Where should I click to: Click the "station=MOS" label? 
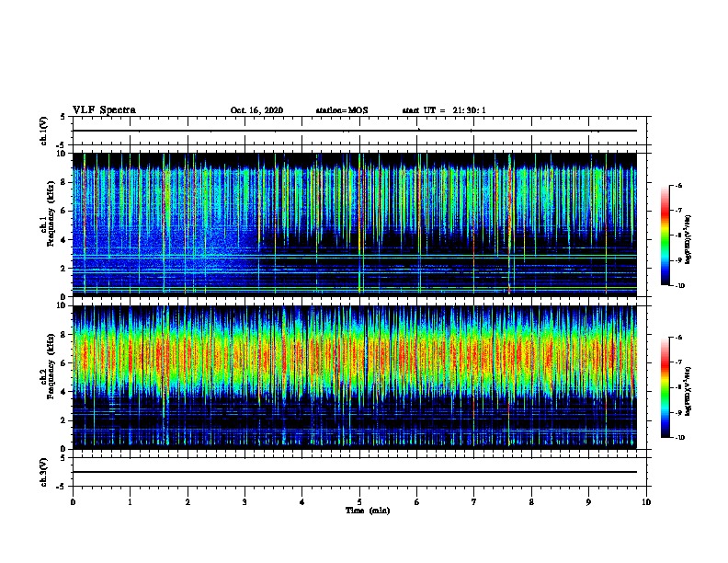click(x=342, y=110)
